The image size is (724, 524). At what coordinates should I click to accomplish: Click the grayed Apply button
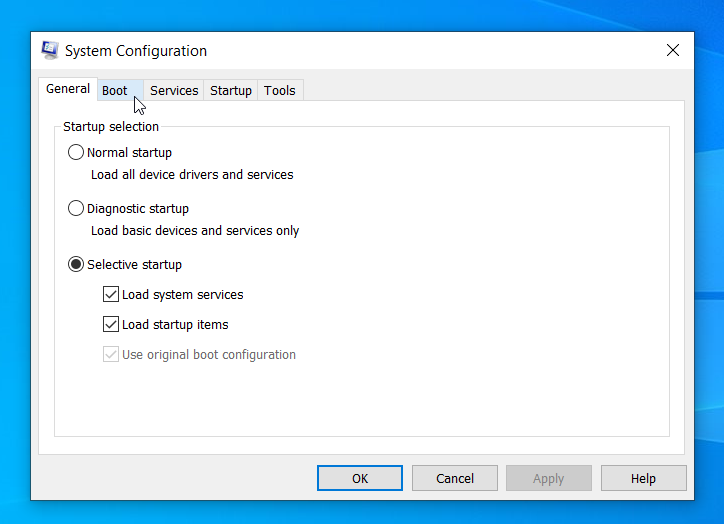(x=549, y=478)
